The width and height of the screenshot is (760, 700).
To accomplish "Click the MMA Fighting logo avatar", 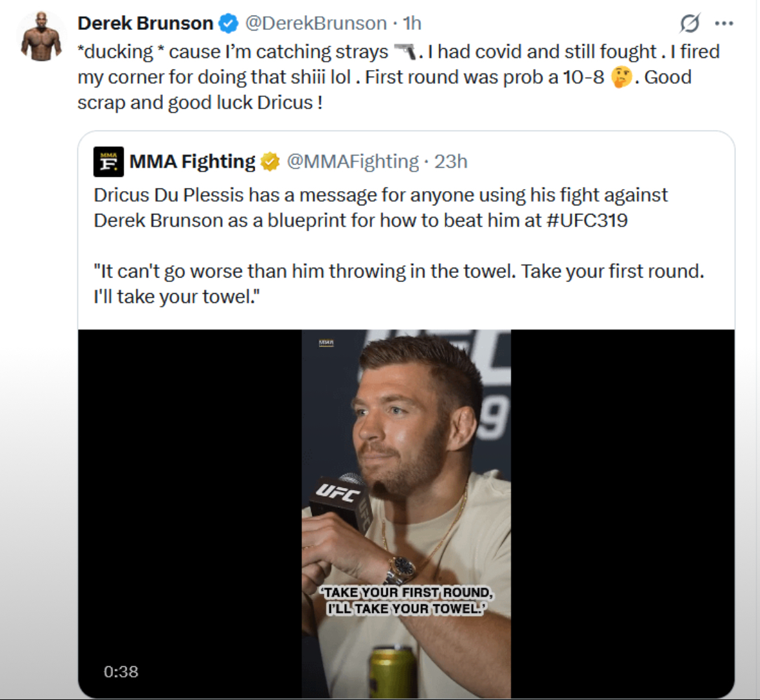I will [x=108, y=162].
